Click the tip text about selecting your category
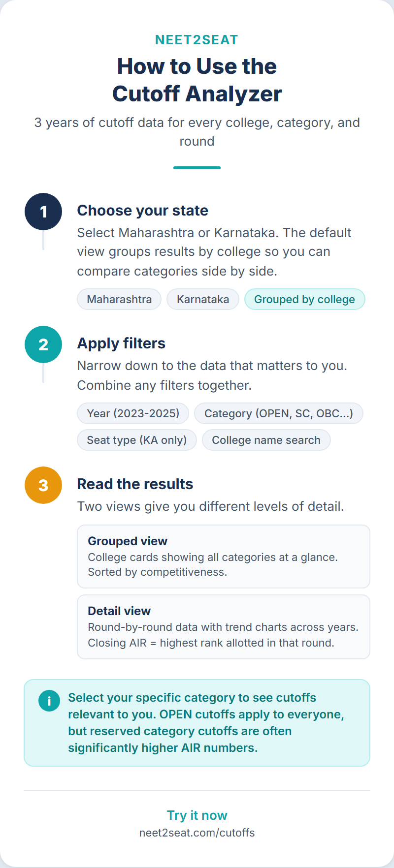Image resolution: width=394 pixels, height=868 pixels. coord(206,723)
